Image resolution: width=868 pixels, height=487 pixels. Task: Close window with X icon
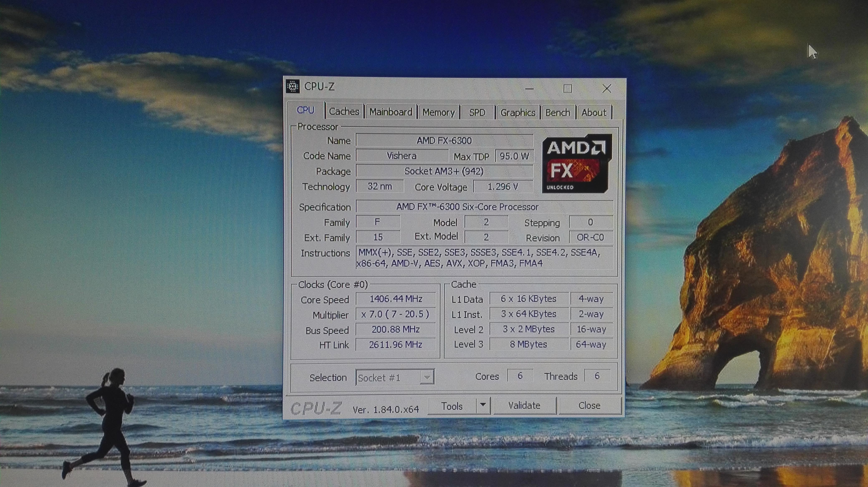607,89
